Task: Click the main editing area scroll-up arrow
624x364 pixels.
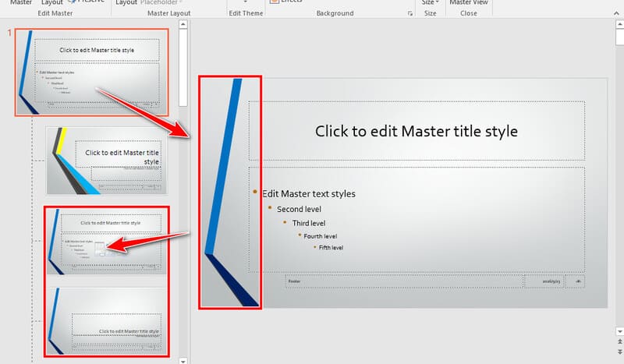Action: [x=619, y=24]
